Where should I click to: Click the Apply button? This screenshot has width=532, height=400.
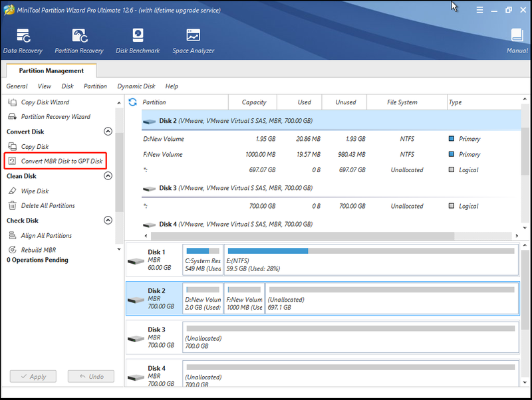(x=33, y=376)
